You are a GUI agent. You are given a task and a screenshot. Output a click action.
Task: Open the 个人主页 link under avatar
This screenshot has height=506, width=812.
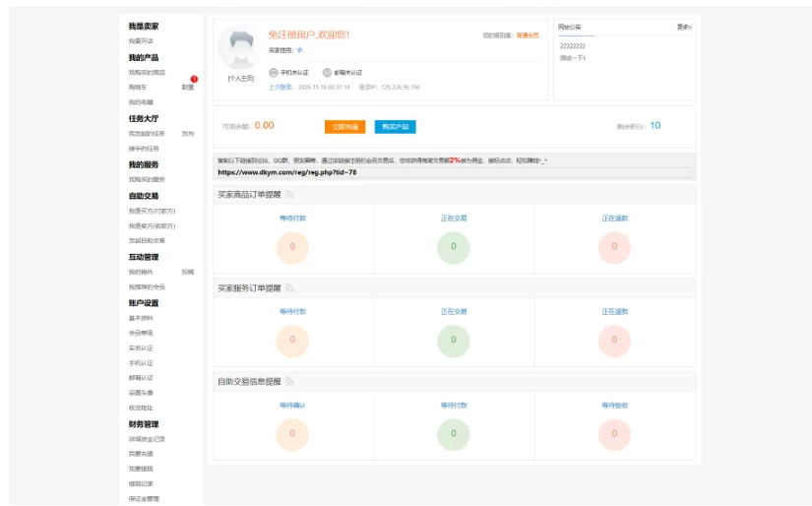pyautogui.click(x=241, y=78)
